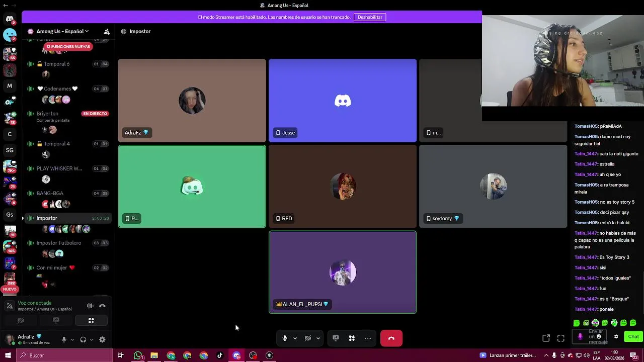
Task: Invite people to the server icon
Action: pos(107,31)
